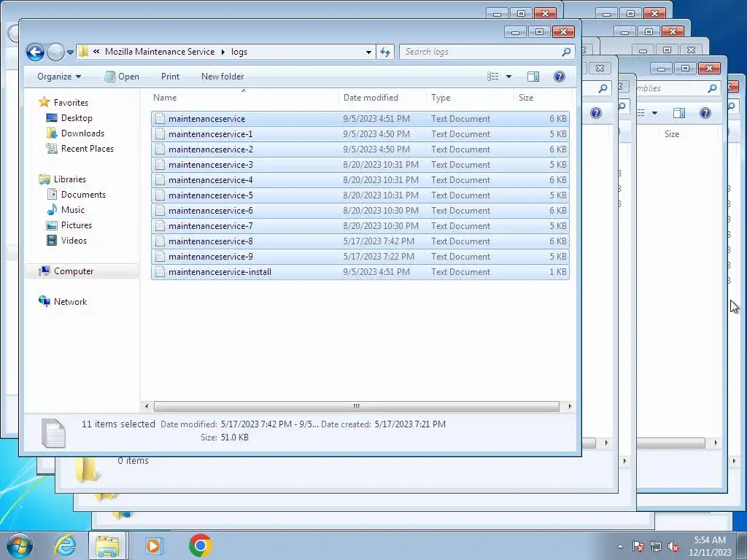
Task: Launch Google Chrome from the taskbar
Action: click(x=200, y=545)
